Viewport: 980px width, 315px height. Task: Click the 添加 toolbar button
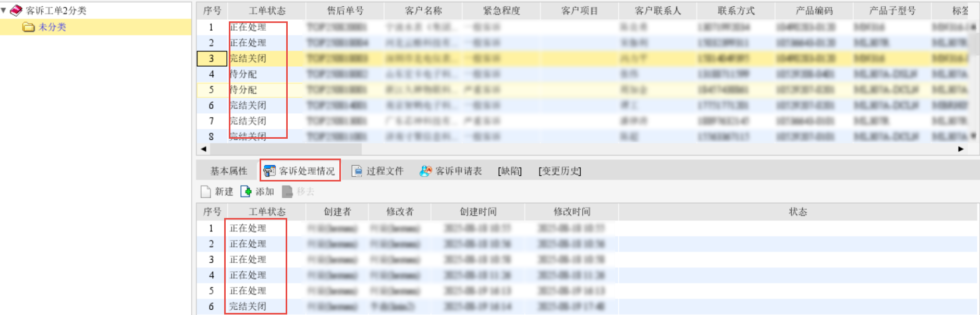click(258, 192)
